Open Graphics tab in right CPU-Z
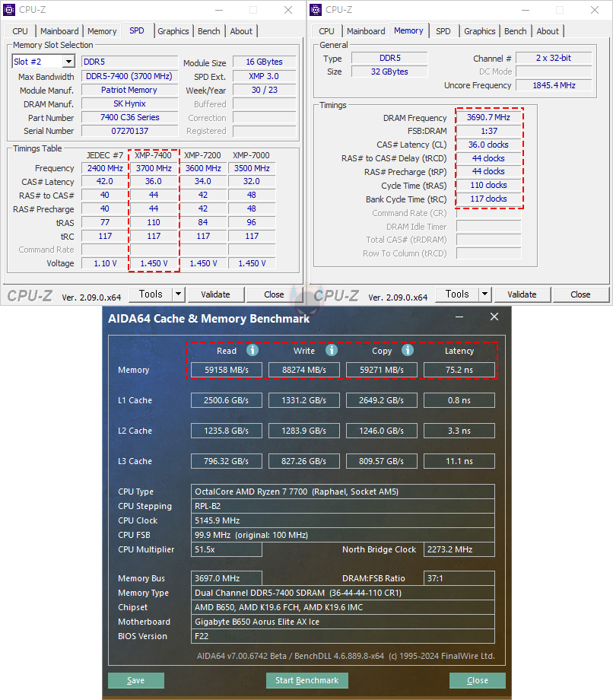Screen dimensions: 613x700 point(480,31)
